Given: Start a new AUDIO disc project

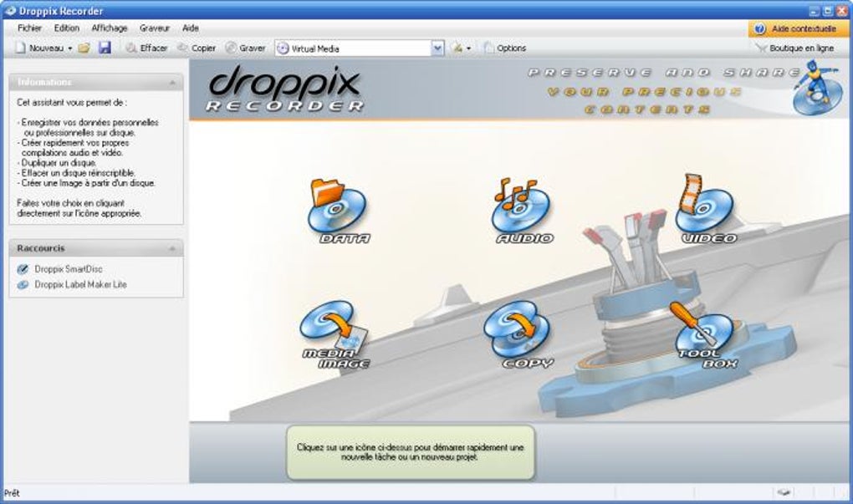Looking at the screenshot, I should point(523,211).
